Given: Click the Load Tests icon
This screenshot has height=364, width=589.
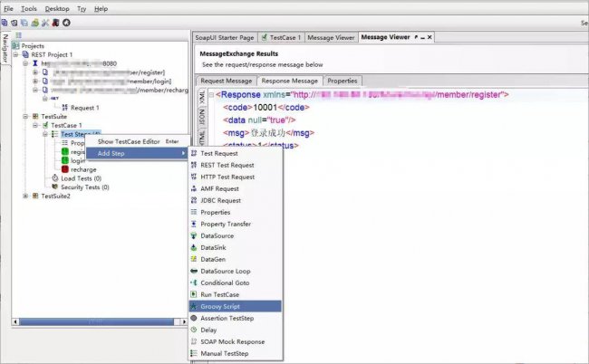Looking at the screenshot, I should coord(55,177).
